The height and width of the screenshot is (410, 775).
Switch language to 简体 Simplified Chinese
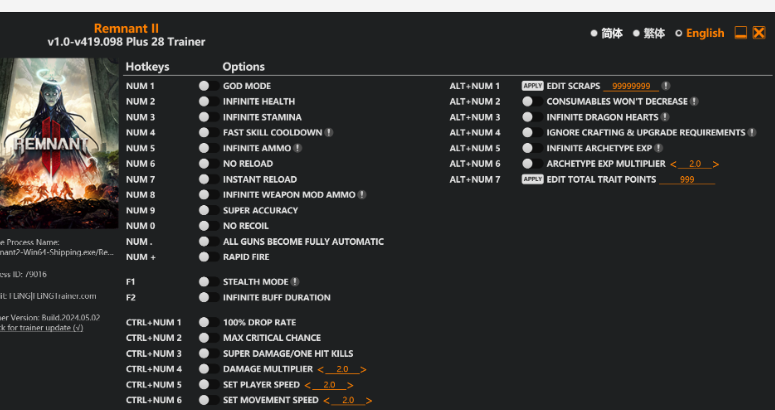pyautogui.click(x=606, y=33)
